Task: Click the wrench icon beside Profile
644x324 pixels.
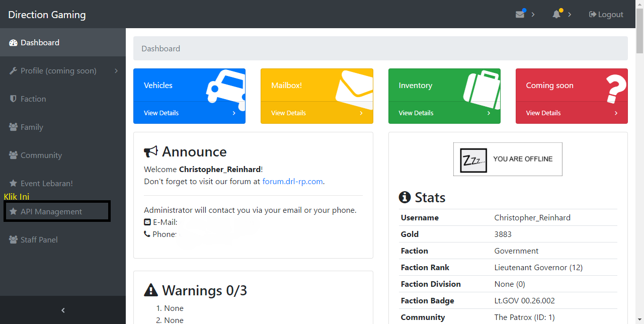Action: tap(14, 71)
